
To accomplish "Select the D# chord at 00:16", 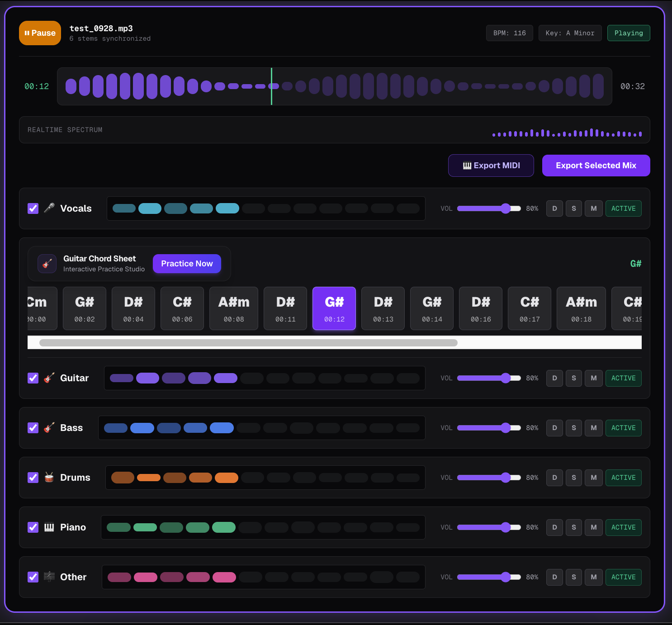I will tap(481, 308).
